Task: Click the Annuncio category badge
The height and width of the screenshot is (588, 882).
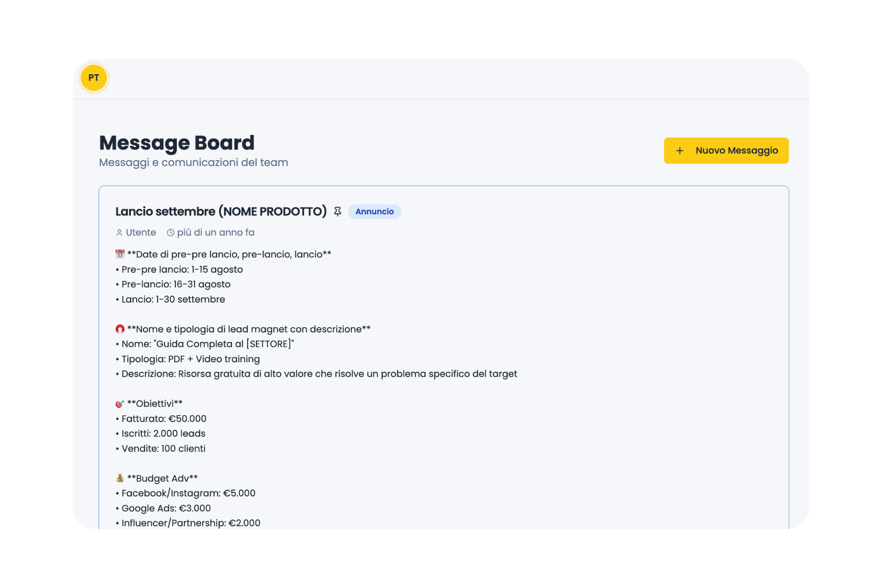Action: click(x=374, y=211)
